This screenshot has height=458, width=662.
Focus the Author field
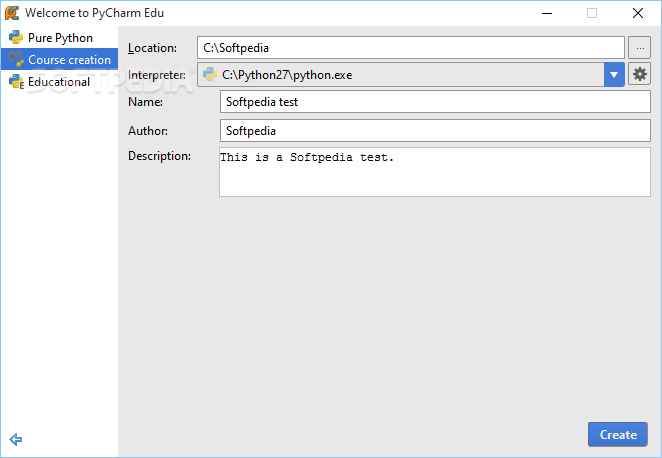point(435,130)
